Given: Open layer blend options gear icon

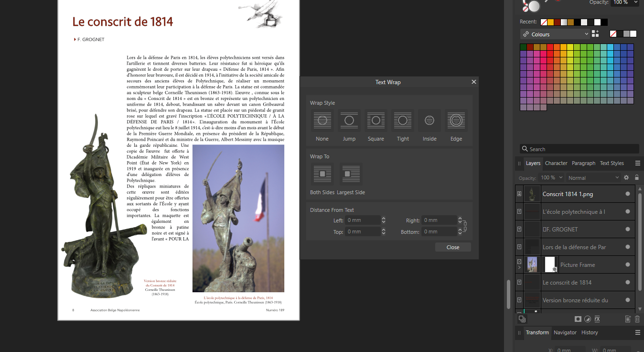Looking at the screenshot, I should click(x=627, y=177).
